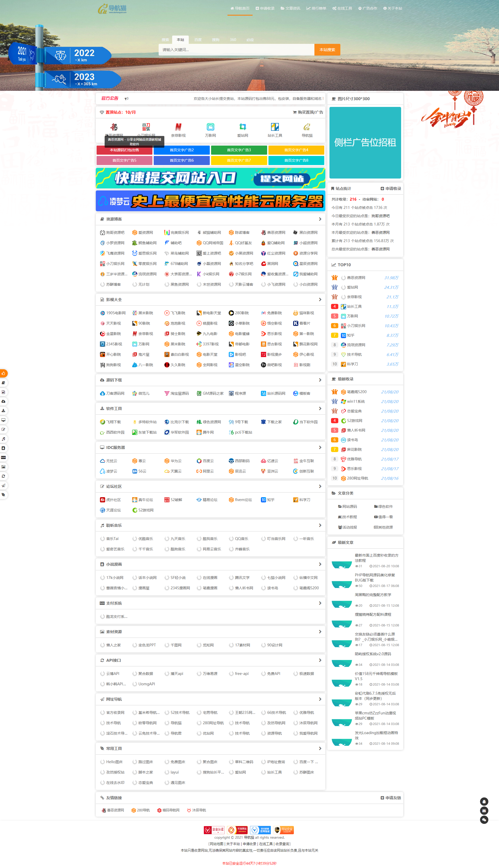The image size is (499, 868).
Task: Open 善恶资源网 in the TOP10 list
Action: coord(356,278)
